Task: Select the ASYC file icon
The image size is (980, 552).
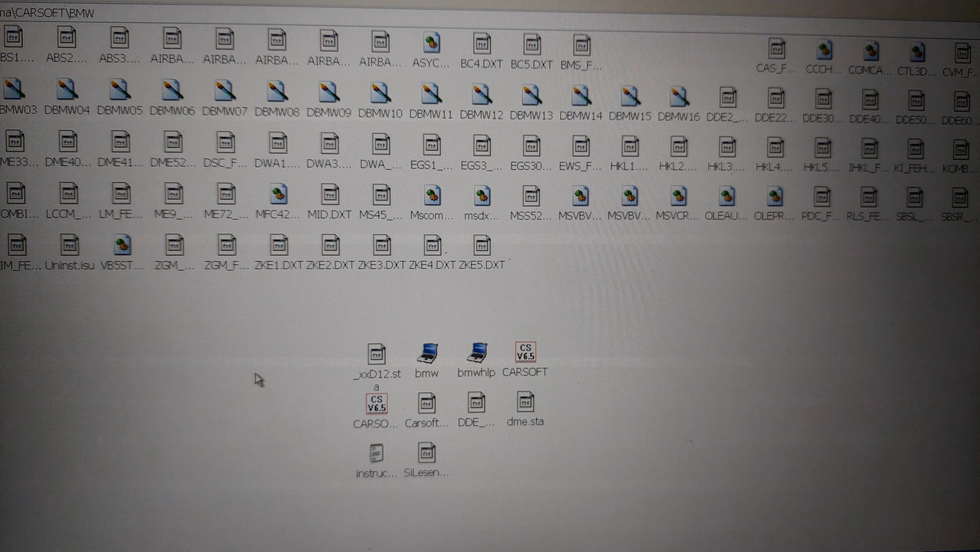Action: (x=431, y=42)
